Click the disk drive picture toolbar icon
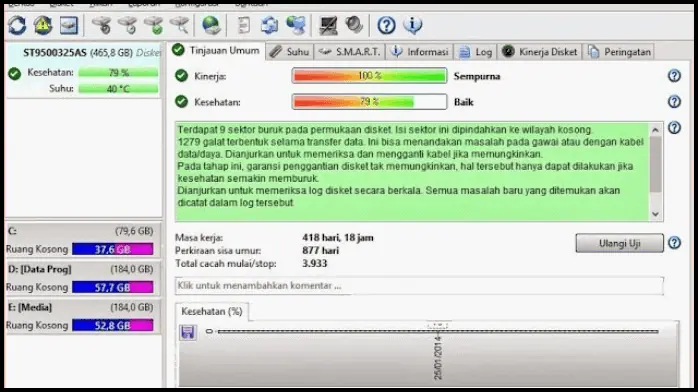 point(69,25)
